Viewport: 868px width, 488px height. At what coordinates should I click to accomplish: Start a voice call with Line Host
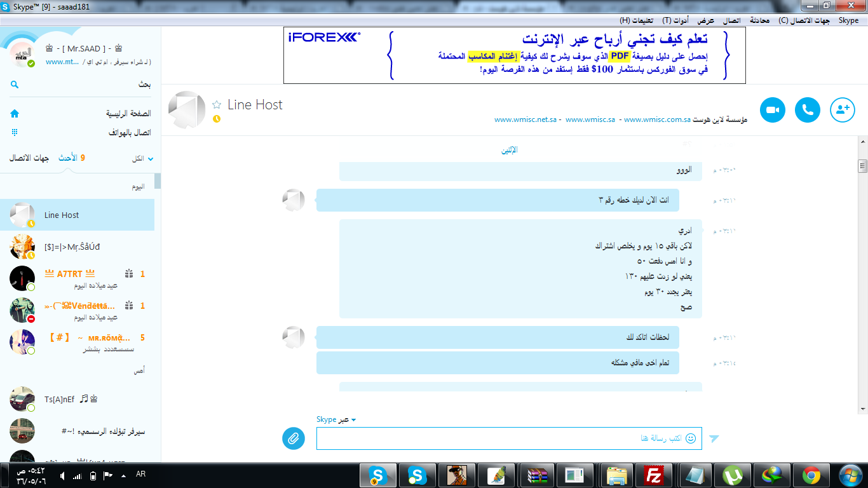pyautogui.click(x=808, y=110)
